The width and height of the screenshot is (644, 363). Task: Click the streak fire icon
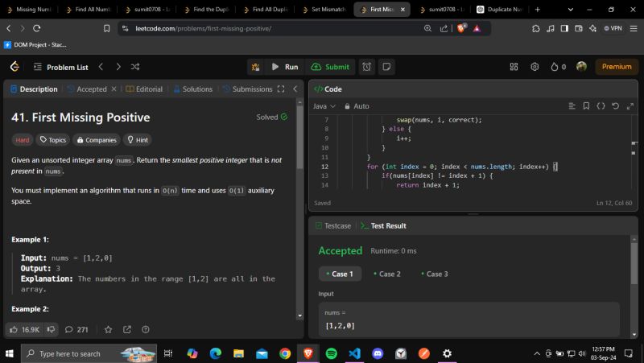(555, 67)
